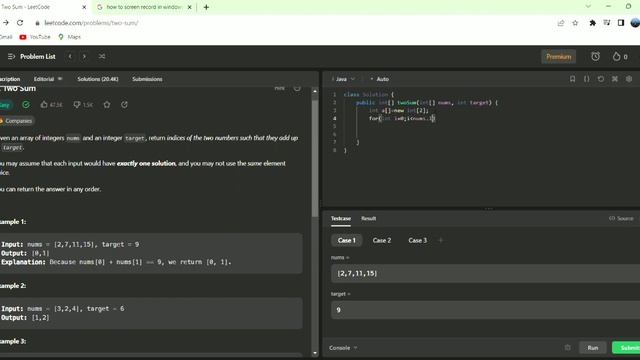Open the Problem List panel
Screen dimensions: 640x360
(x=32, y=56)
